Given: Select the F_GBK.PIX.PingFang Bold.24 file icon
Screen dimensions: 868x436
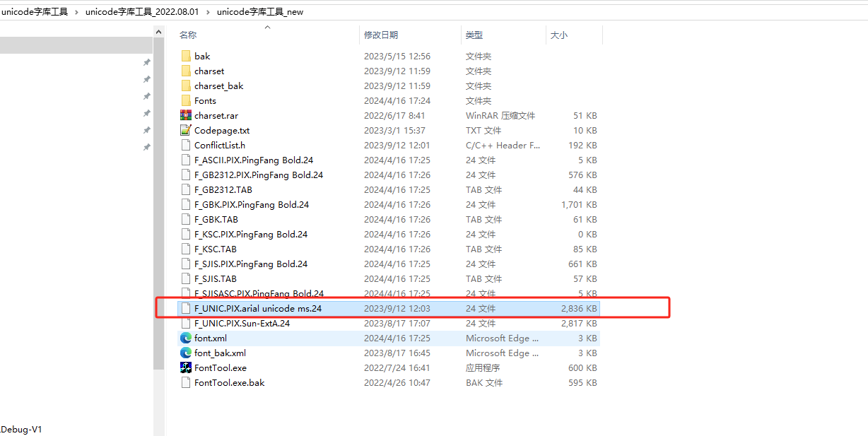Looking at the screenshot, I should [186, 204].
